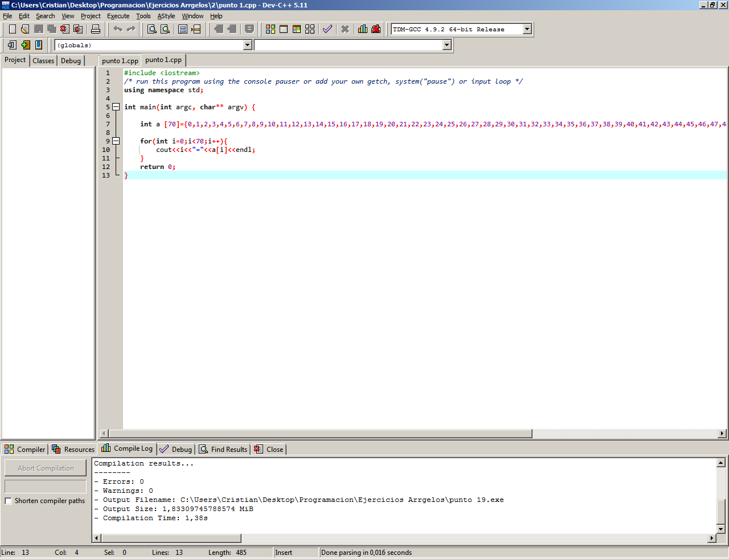Collapse the for loop fold marker
Viewport: 729px width, 560px height.
[116, 141]
